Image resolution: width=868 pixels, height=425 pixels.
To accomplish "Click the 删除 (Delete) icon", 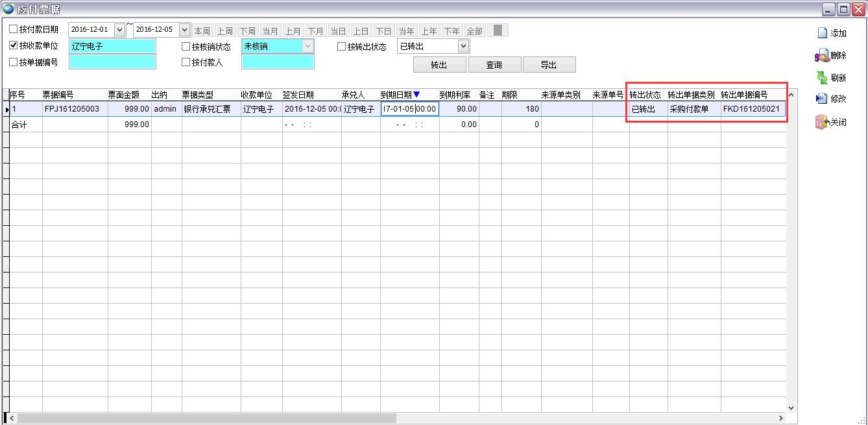I will tap(822, 56).
